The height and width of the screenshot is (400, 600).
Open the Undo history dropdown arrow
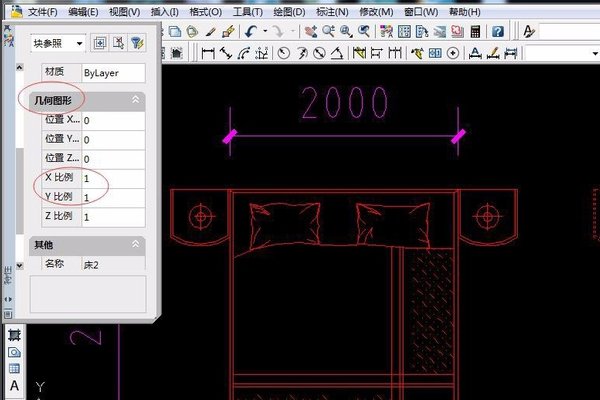point(265,31)
